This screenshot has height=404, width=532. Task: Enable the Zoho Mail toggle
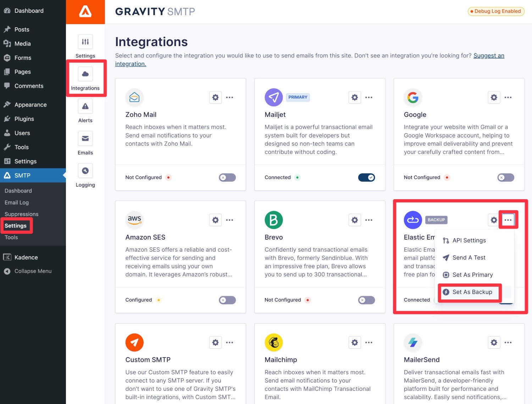(x=227, y=178)
